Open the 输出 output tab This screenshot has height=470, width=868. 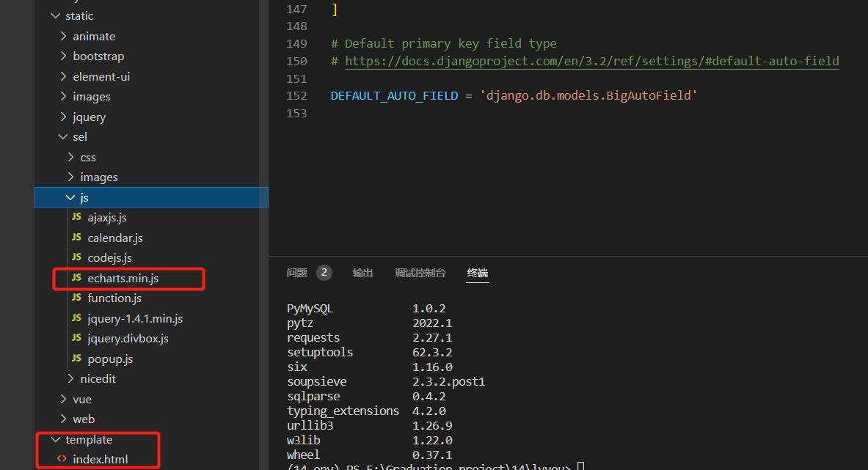pyautogui.click(x=362, y=273)
